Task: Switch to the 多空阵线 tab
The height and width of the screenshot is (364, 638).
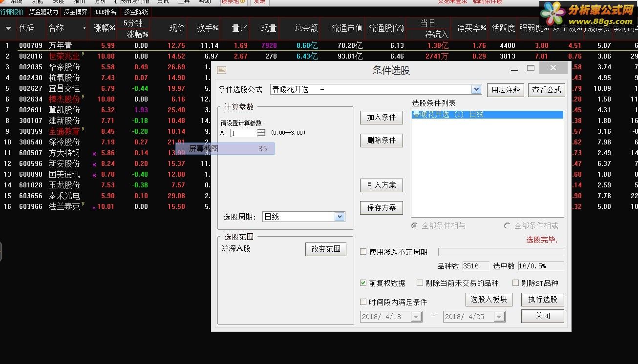Action: pos(136,12)
